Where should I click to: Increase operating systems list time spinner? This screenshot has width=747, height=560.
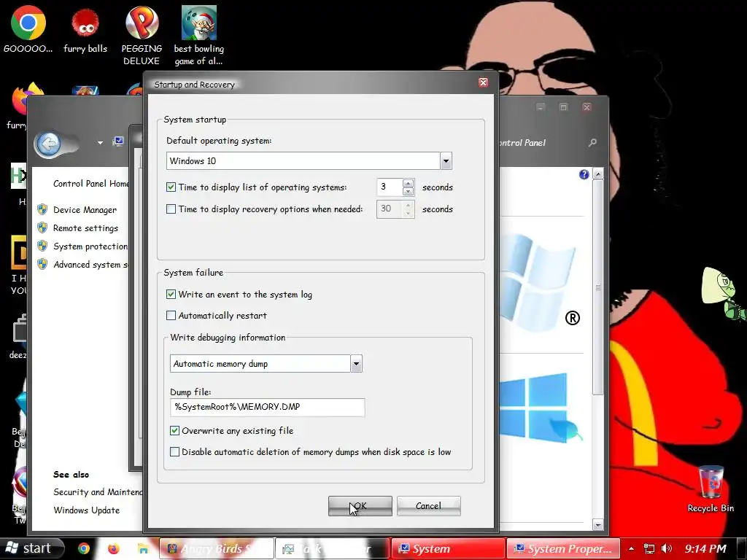(x=408, y=183)
